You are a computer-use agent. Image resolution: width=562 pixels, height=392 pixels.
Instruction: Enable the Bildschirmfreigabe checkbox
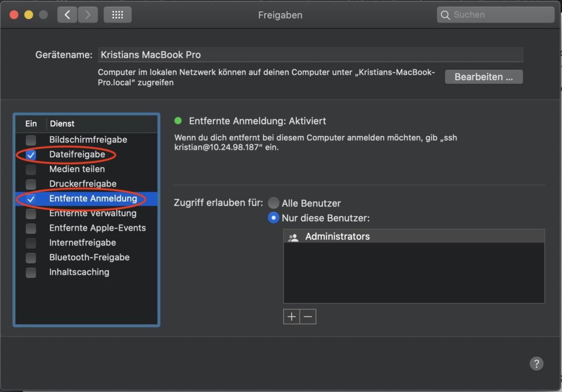(31, 140)
